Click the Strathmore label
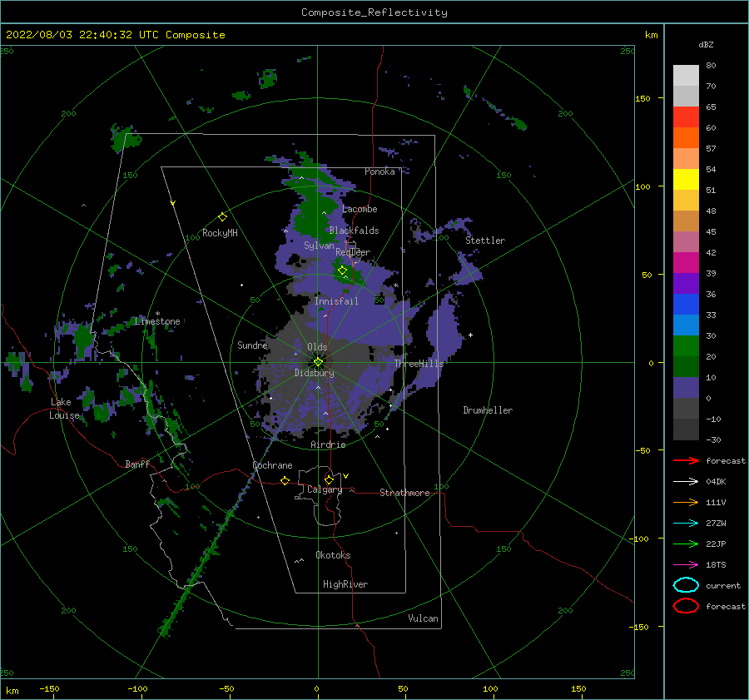Screen dimensions: 749x700 (404, 493)
